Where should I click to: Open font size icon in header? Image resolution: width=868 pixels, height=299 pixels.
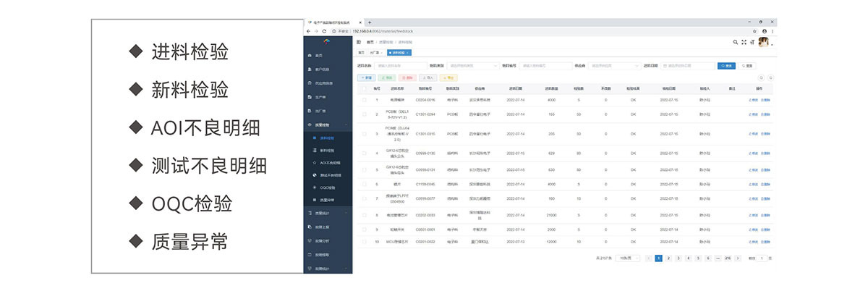point(752,42)
